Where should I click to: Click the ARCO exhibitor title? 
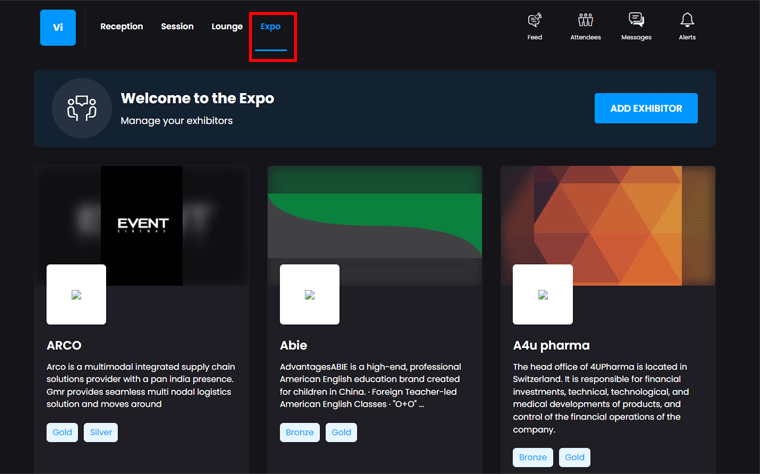pos(64,346)
